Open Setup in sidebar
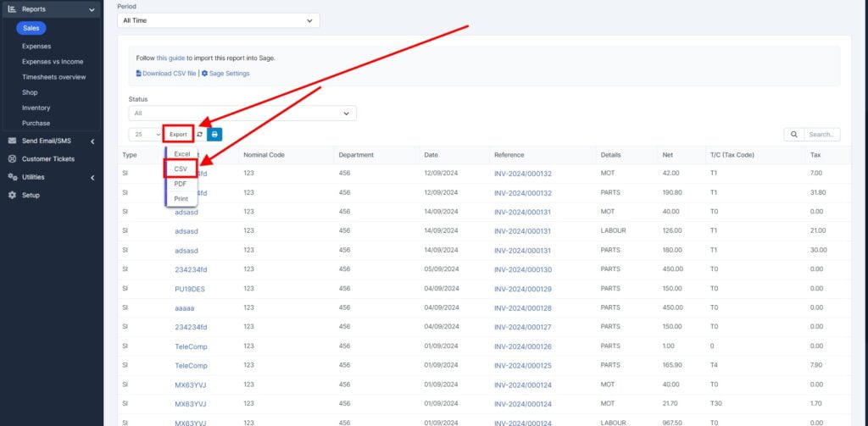This screenshot has width=868, height=426. [31, 196]
